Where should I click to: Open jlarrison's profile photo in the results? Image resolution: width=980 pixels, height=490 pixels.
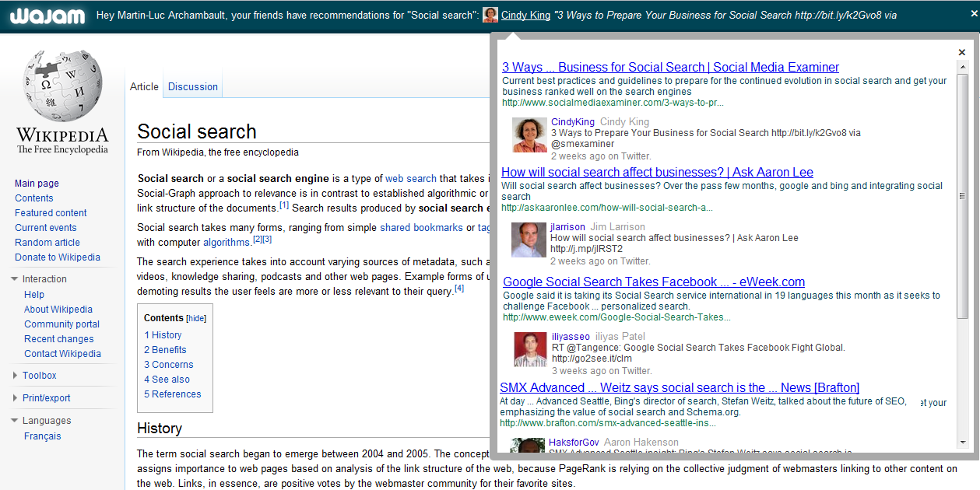[x=529, y=240]
